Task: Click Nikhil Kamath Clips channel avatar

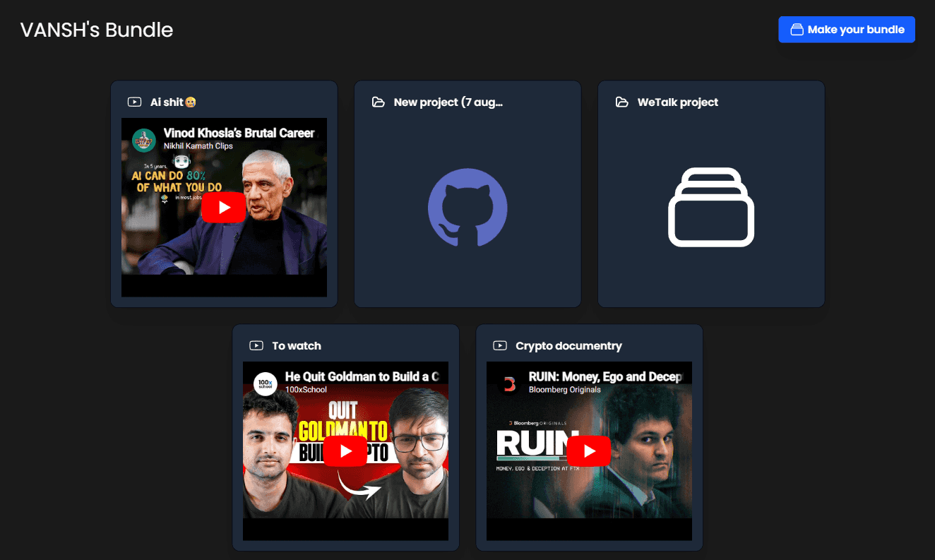Action: click(x=144, y=140)
